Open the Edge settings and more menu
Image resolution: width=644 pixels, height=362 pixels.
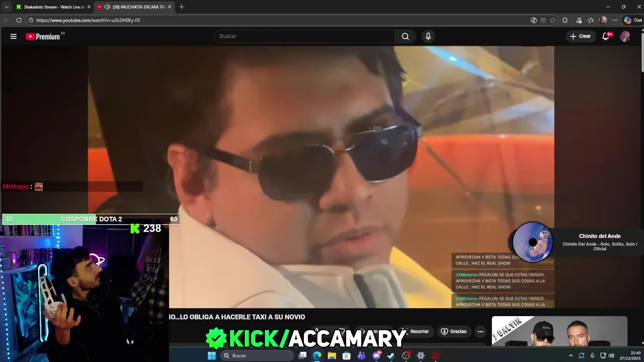point(615,20)
